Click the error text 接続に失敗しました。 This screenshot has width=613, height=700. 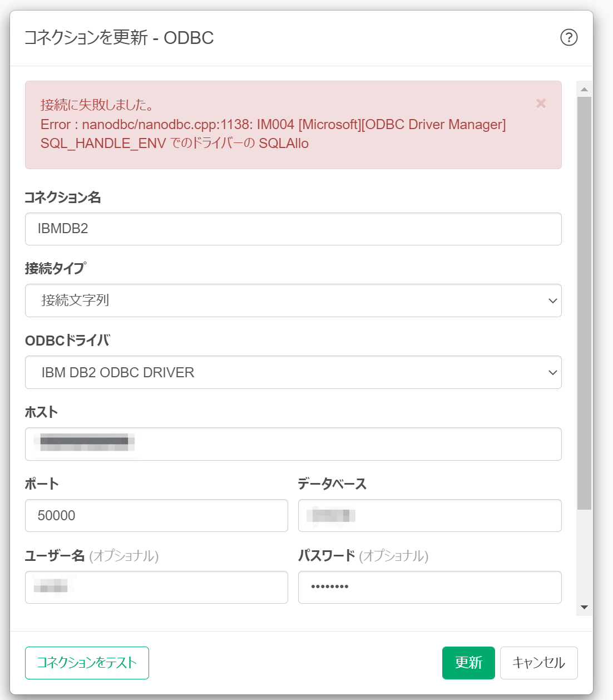(97, 105)
